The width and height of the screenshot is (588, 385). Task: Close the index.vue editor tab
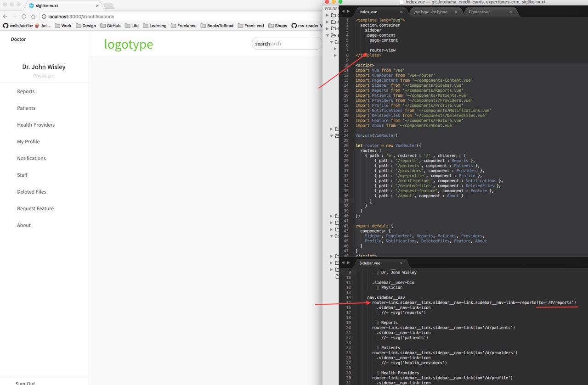point(401,11)
